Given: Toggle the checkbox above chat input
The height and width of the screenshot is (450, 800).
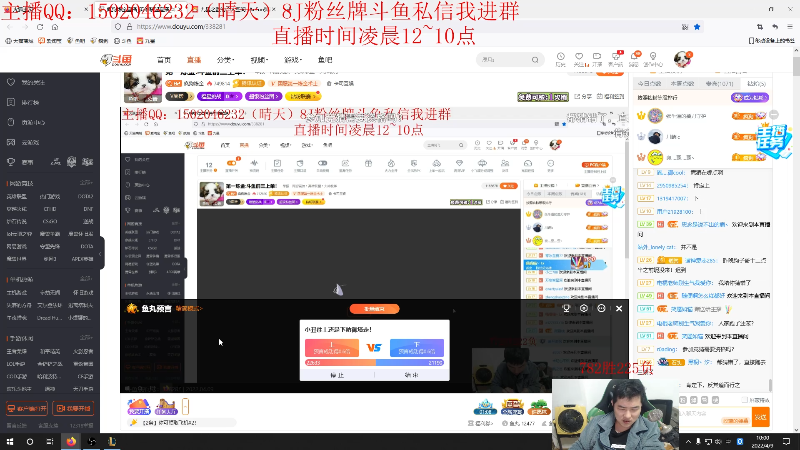Looking at the screenshot, I should tap(744, 400).
